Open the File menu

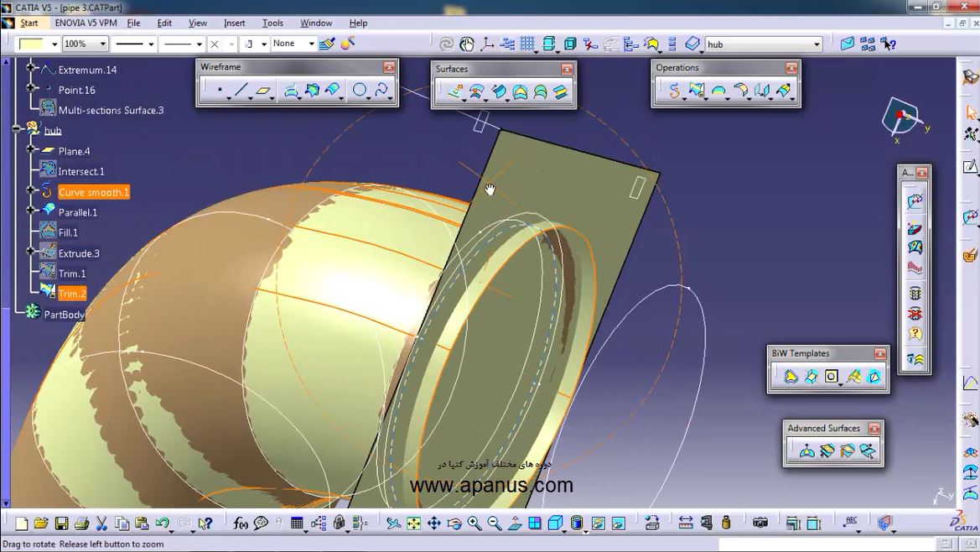[133, 23]
